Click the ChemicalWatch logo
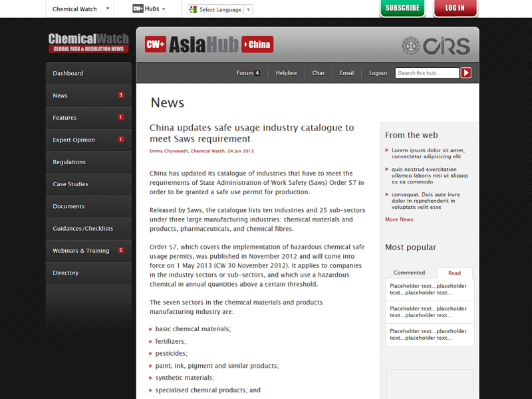This screenshot has width=532, height=399. tap(88, 43)
